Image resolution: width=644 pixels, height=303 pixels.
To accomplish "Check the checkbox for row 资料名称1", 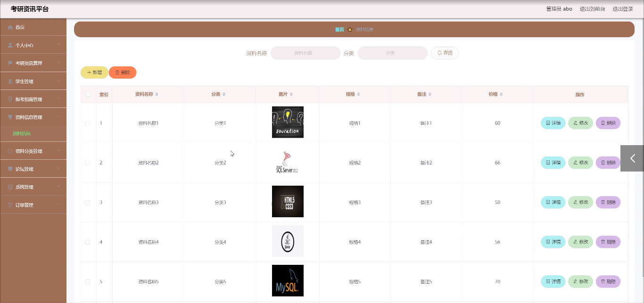I will coord(88,123).
